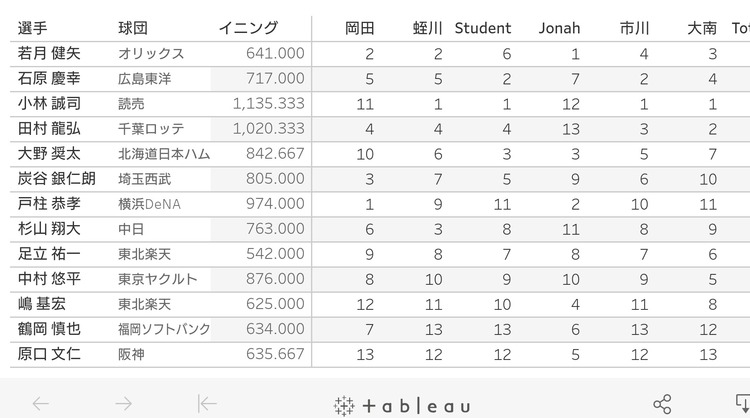Image resolution: width=750 pixels, height=418 pixels.
Task: Select player 原口 文仁 row label
Action: [49, 354]
